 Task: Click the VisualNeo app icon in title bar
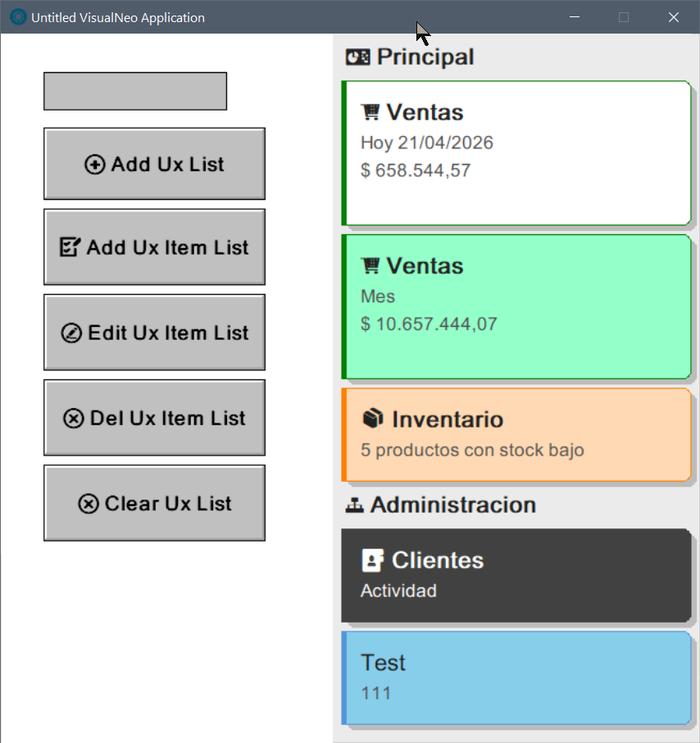(x=17, y=17)
